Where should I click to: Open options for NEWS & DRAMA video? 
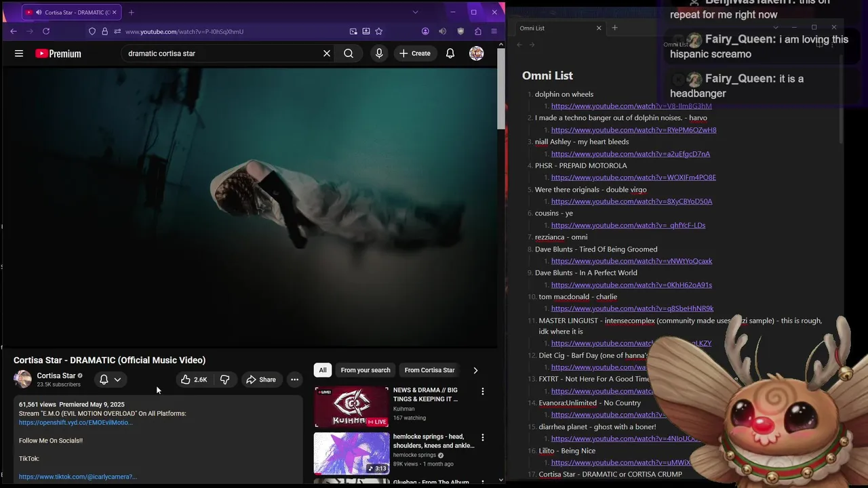click(x=483, y=392)
